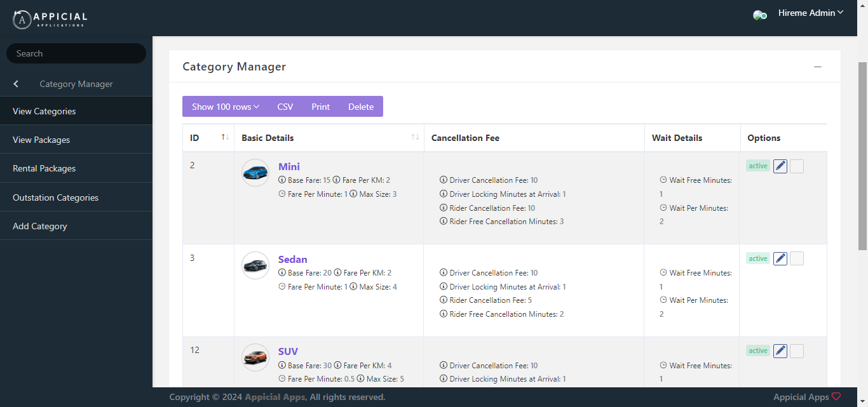This screenshot has width=868, height=407.
Task: Click the Sedan car thumbnail
Action: (255, 265)
